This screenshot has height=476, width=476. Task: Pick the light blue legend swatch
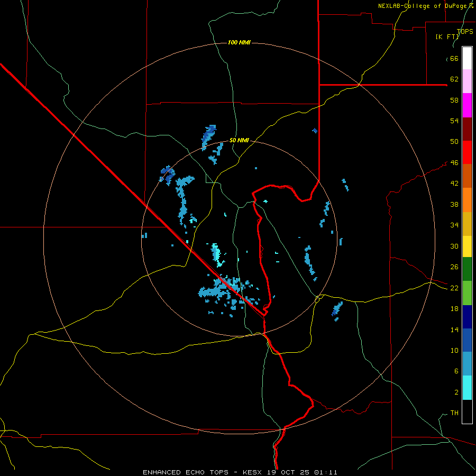click(x=467, y=364)
